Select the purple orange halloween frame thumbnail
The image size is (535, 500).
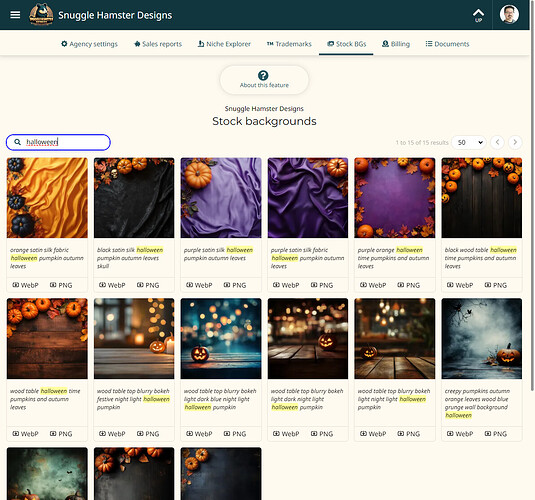click(394, 198)
